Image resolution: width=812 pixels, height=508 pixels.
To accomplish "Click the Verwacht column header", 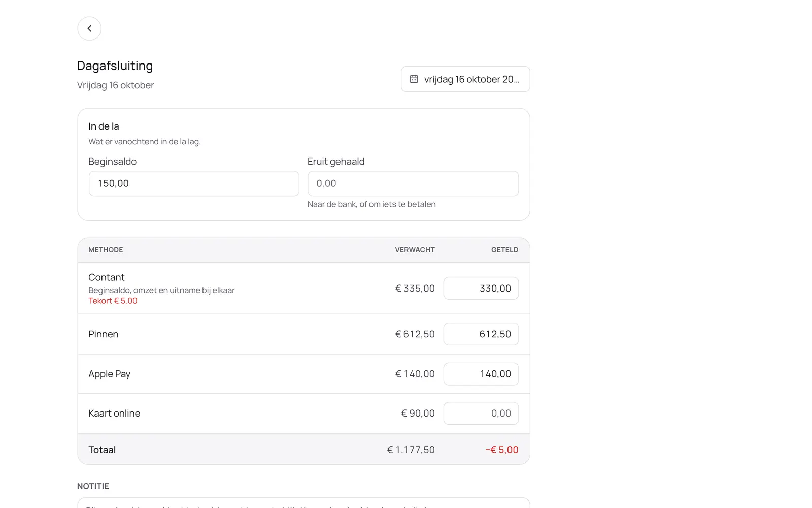I will [415, 250].
